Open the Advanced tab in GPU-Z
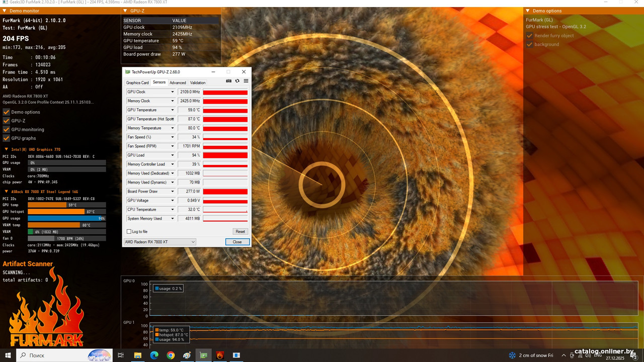This screenshot has height=362, width=644. pyautogui.click(x=178, y=83)
